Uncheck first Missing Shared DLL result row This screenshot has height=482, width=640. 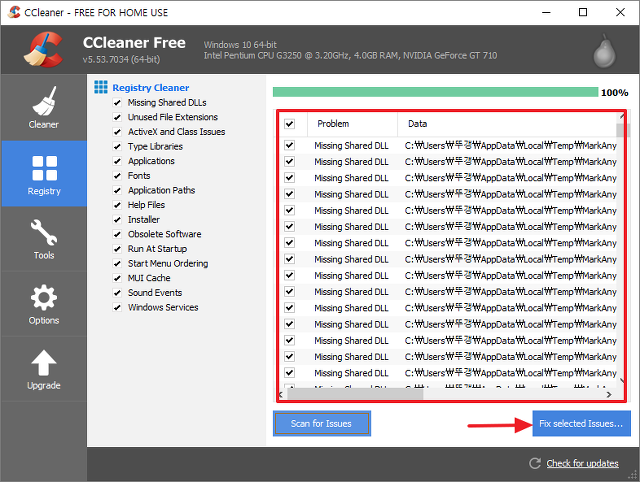click(x=289, y=145)
